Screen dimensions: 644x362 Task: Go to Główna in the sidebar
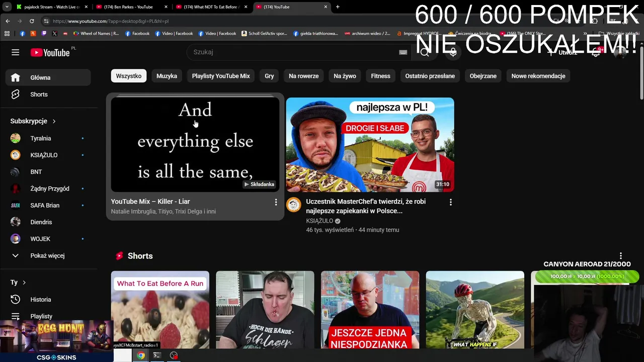[x=48, y=77]
